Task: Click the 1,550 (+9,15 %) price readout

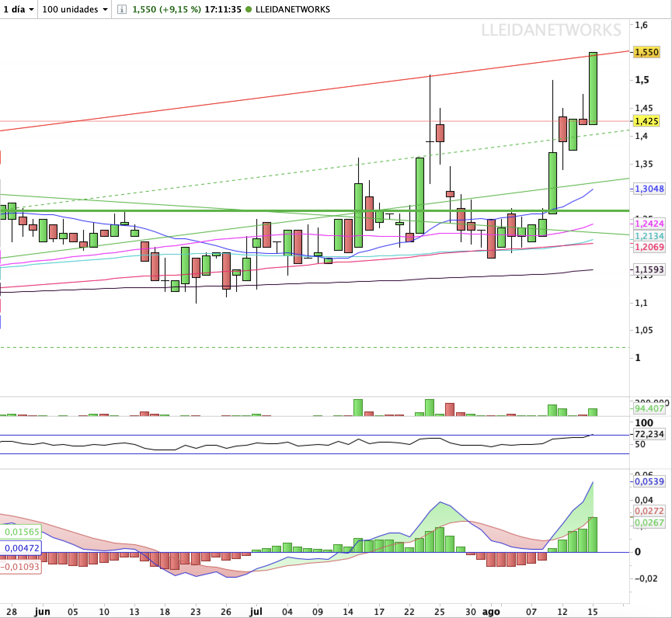Action: [x=167, y=9]
